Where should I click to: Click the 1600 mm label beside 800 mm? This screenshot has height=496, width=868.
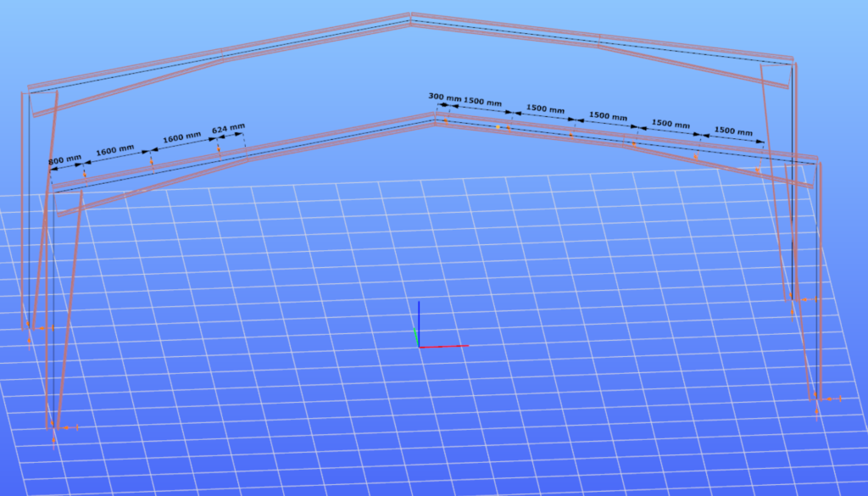click(115, 150)
